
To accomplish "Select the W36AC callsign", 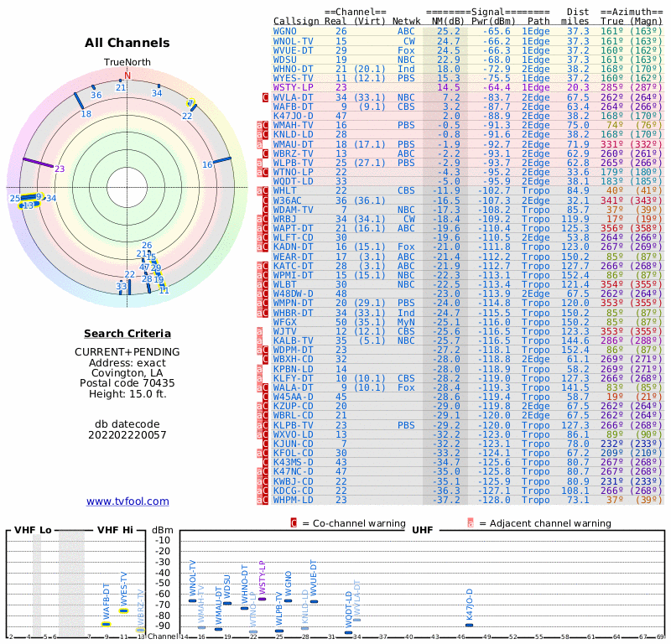I will [x=288, y=200].
